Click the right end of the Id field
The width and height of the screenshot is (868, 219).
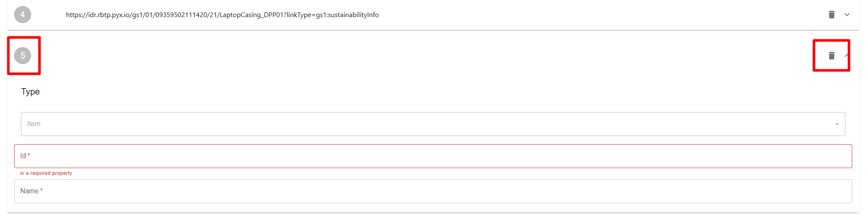click(837, 156)
